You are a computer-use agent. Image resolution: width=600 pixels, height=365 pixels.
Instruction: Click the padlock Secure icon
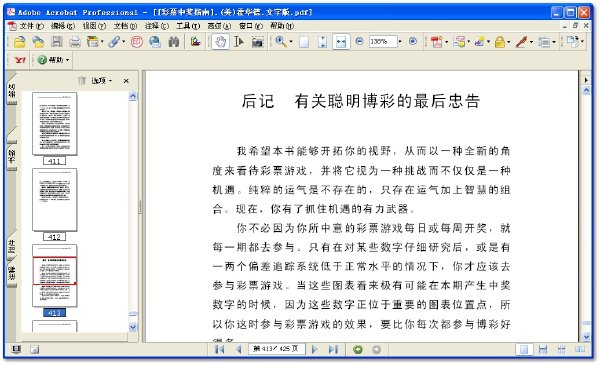pos(499,42)
